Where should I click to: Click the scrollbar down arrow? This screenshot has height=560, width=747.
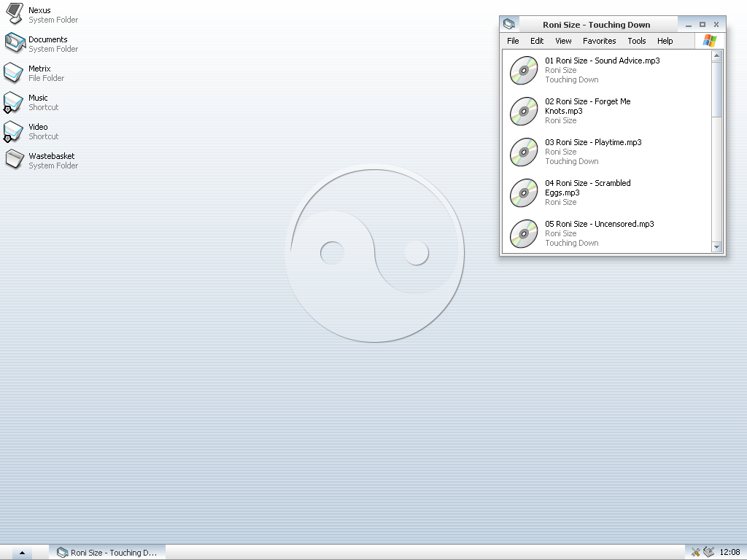[716, 246]
